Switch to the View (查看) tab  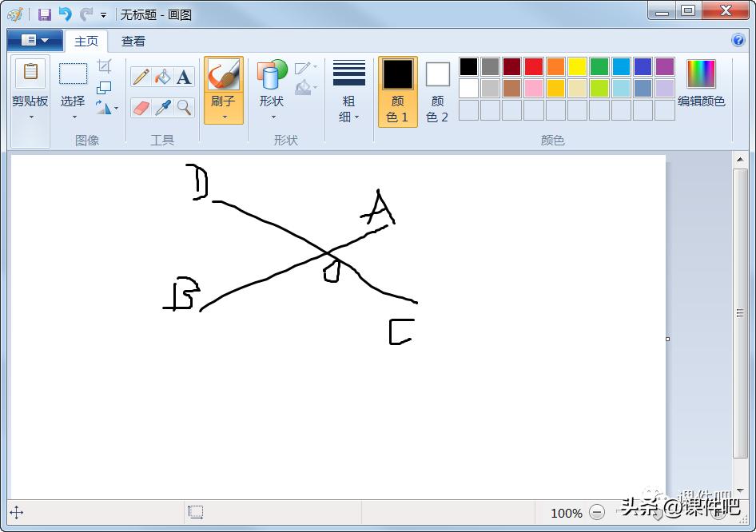pyautogui.click(x=133, y=41)
